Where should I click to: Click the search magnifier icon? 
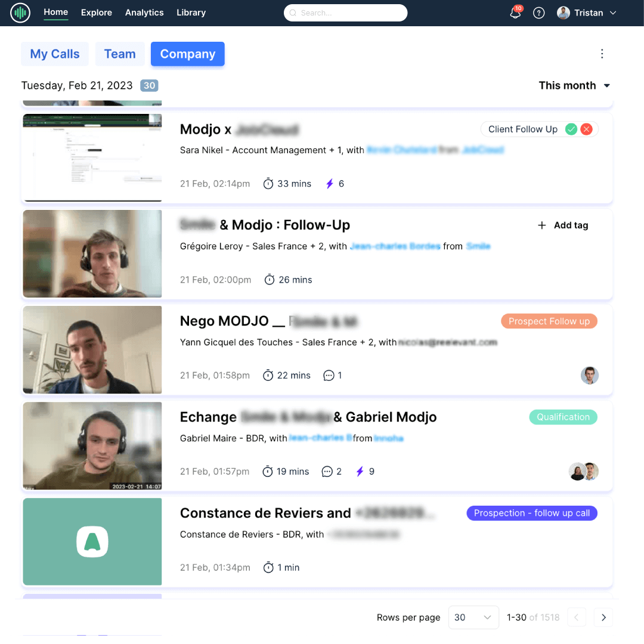[293, 13]
